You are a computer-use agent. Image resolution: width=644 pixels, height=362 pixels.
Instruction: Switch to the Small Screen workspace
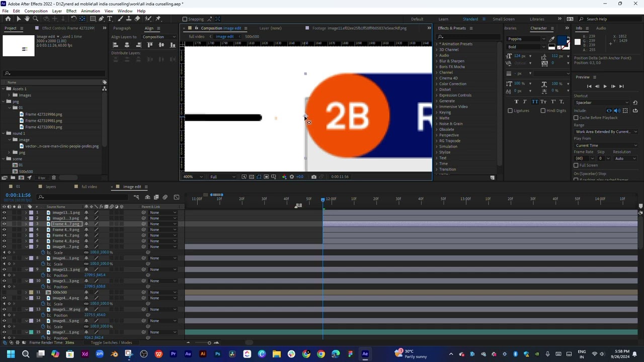tap(503, 19)
